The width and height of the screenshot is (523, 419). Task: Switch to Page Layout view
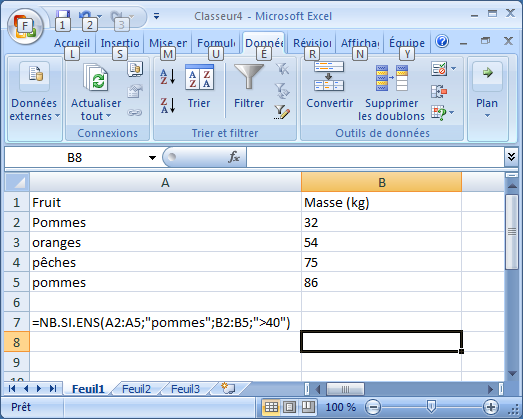point(290,407)
